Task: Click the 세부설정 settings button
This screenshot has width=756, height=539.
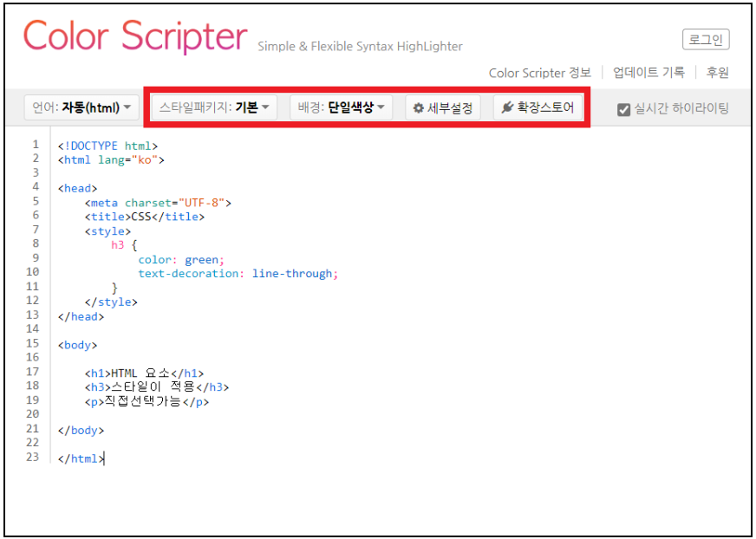Action: coord(443,107)
